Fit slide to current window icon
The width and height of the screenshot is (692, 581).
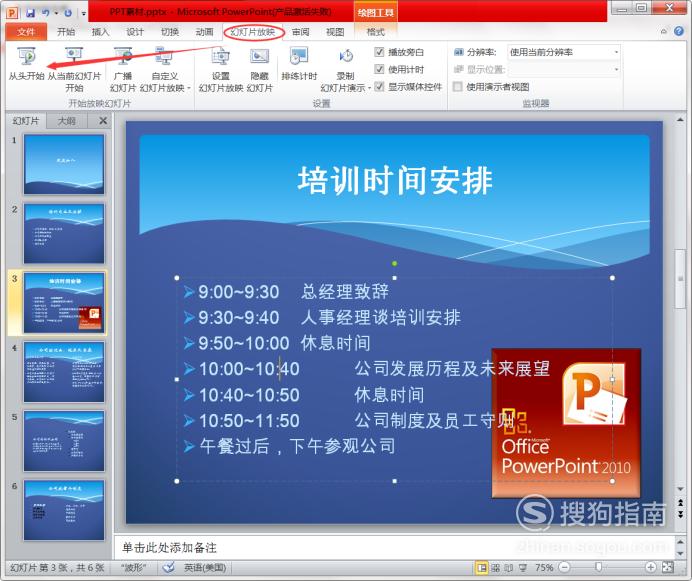(668, 567)
